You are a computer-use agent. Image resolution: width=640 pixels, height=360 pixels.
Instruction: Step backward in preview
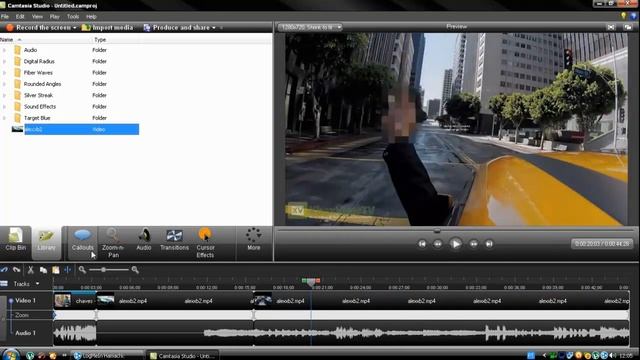pos(438,244)
